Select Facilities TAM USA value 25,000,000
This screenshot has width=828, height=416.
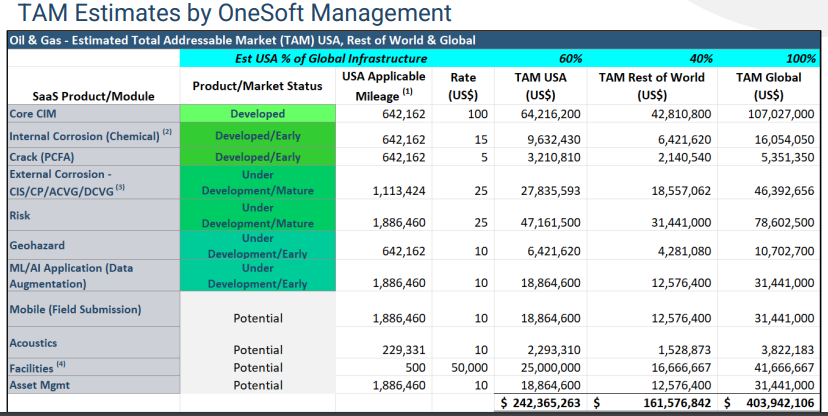(x=550, y=367)
